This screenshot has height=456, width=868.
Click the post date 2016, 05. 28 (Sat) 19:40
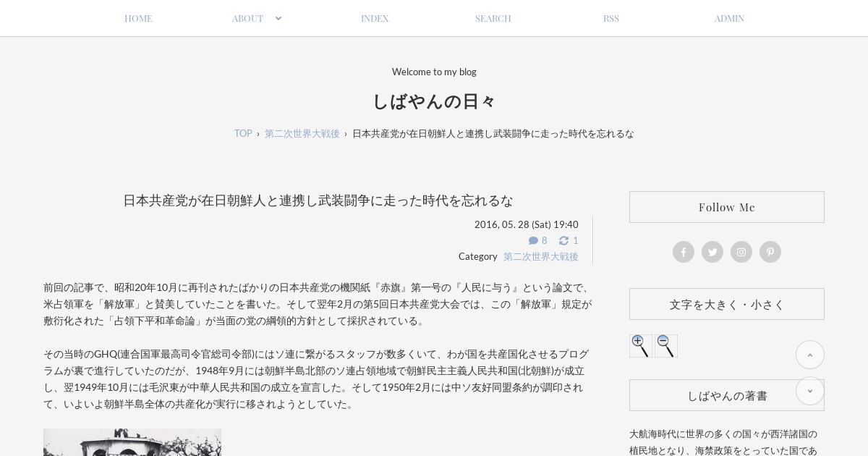527,224
